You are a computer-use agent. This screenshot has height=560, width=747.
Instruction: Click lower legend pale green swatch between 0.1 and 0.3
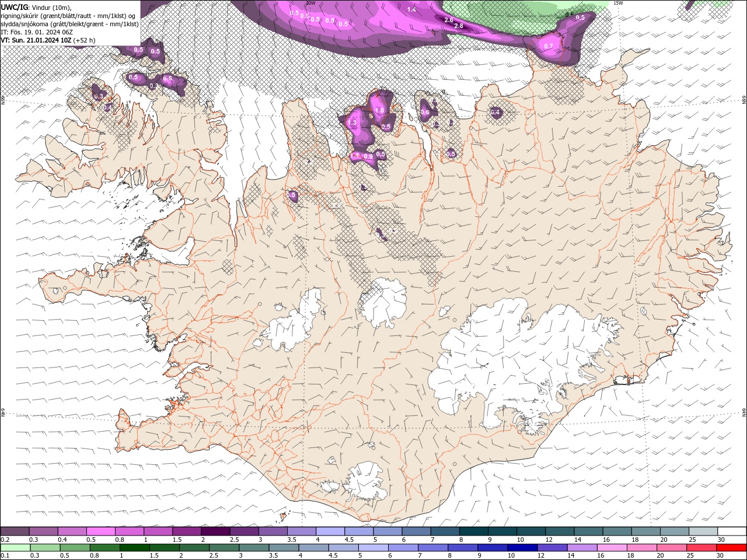pos(15,548)
